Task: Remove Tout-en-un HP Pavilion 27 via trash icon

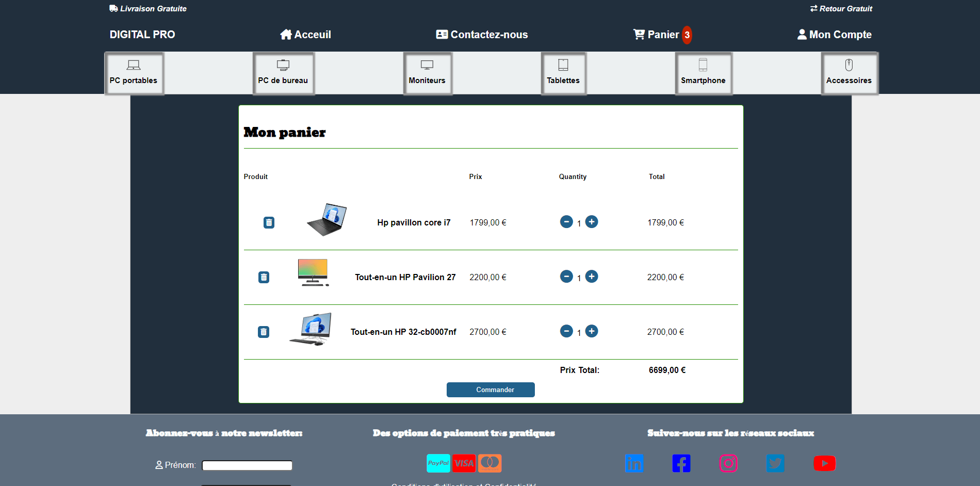Action: click(x=264, y=277)
